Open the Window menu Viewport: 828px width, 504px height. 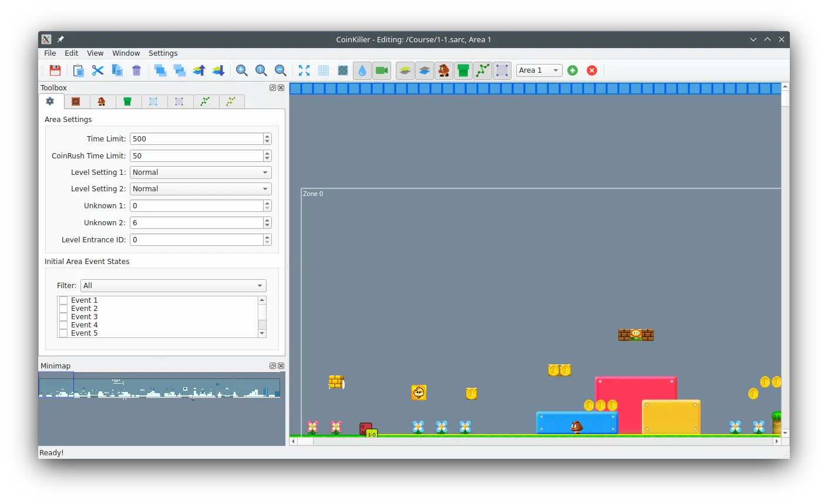point(126,53)
